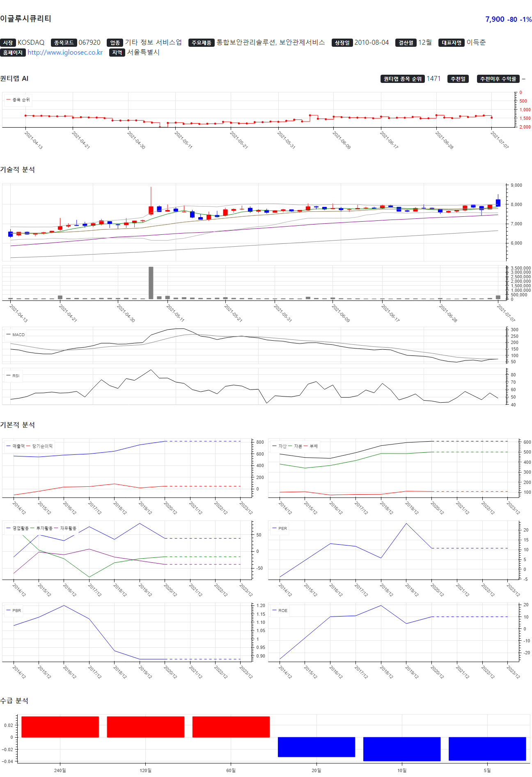The height and width of the screenshot is (777, 532).
Task: Click the 240일 axis label
Action: 60,770
